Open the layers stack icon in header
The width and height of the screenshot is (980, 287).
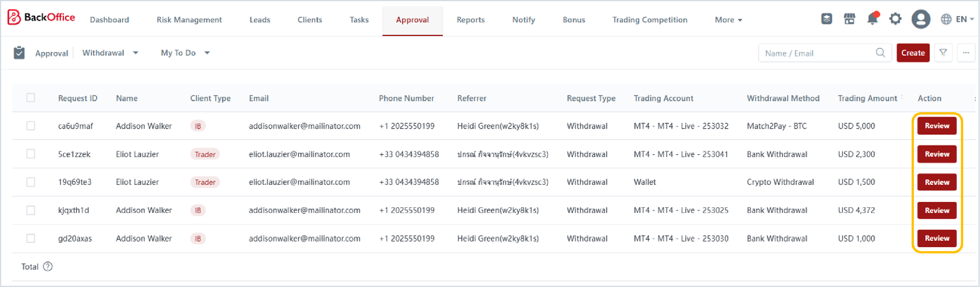[826, 19]
